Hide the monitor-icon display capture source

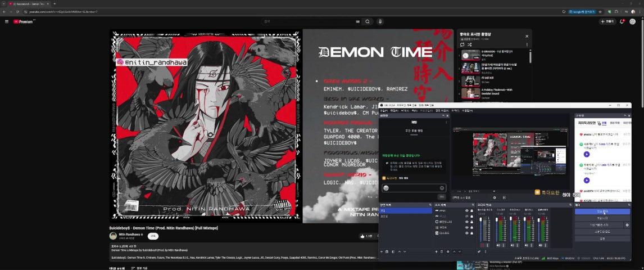[x=466, y=222]
